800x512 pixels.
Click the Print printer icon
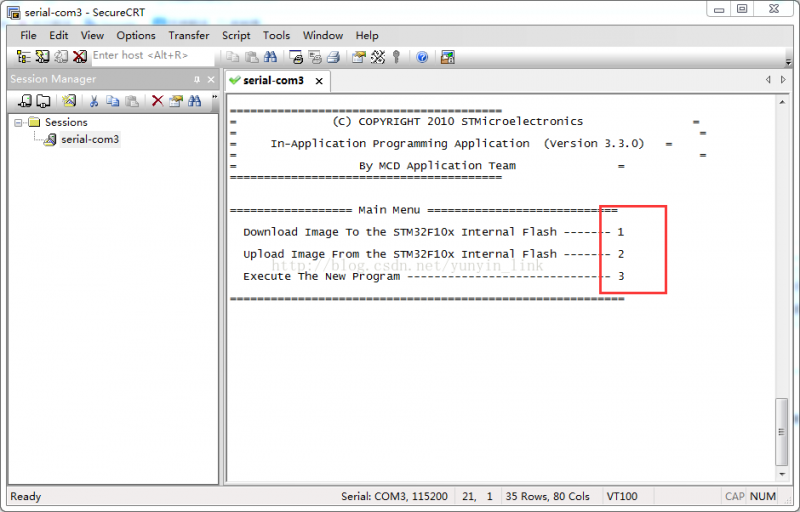(334, 57)
